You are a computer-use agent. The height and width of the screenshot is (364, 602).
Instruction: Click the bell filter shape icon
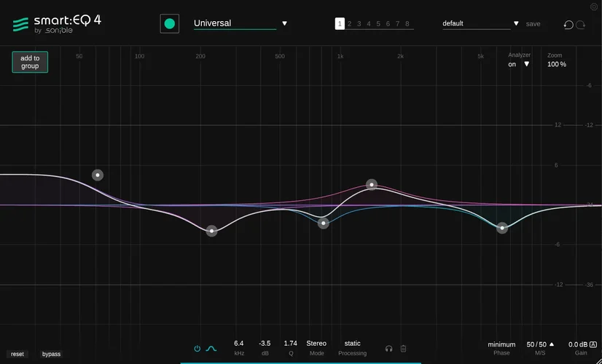(211, 349)
